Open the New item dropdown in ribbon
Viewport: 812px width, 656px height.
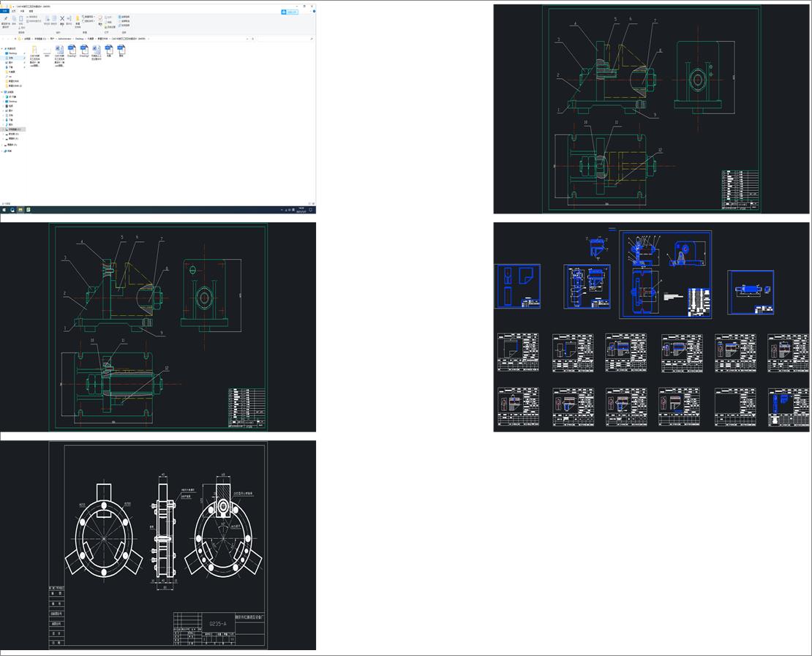(89, 17)
